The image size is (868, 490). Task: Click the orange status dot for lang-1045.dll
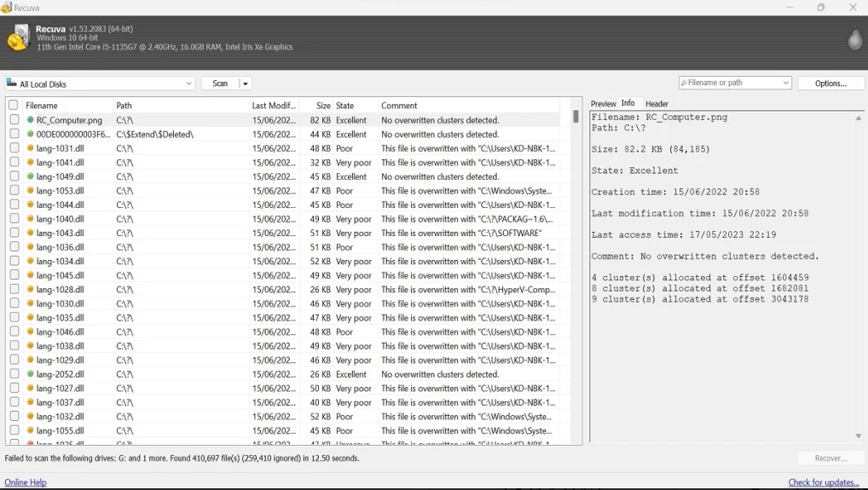31,275
